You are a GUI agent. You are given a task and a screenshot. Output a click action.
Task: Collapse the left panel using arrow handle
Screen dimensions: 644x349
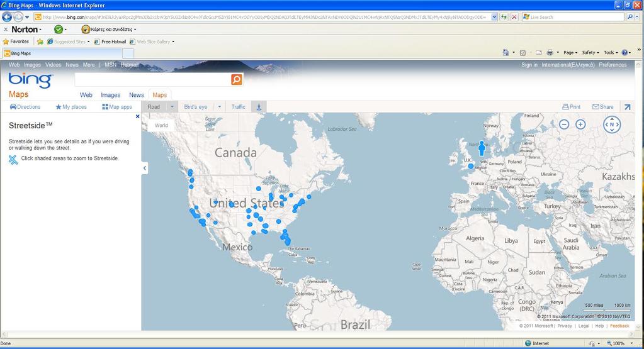pyautogui.click(x=145, y=168)
